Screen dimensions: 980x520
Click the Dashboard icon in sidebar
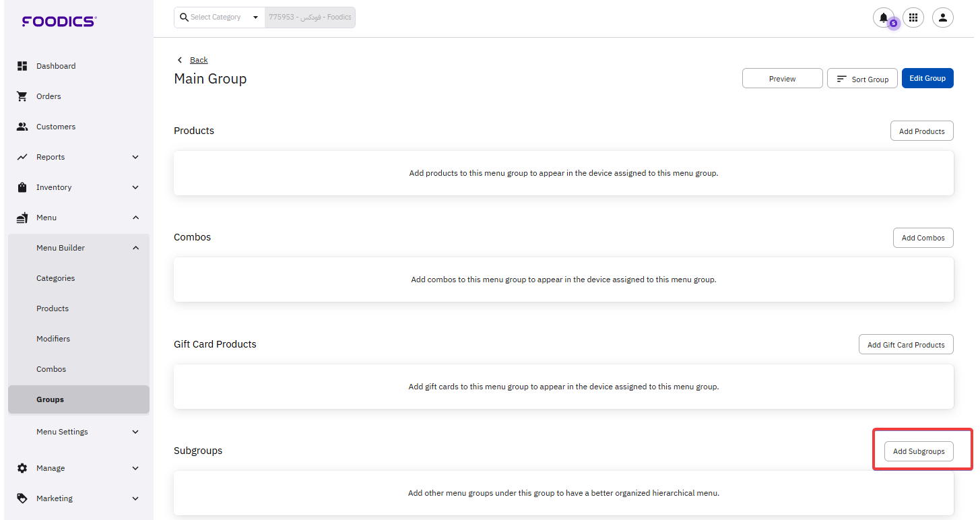coord(22,66)
